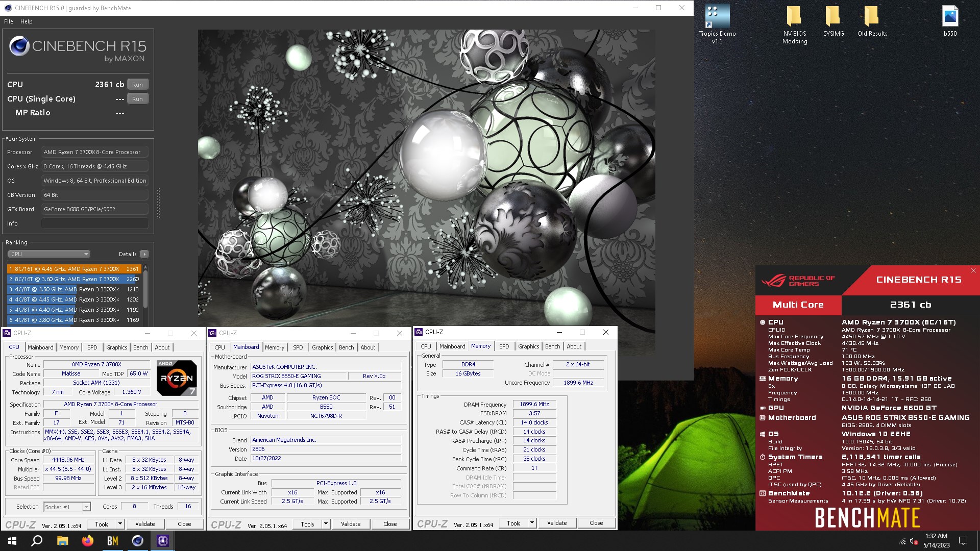Switch to Bench tab in left CPU-Z window
The image size is (980, 551).
point(140,347)
